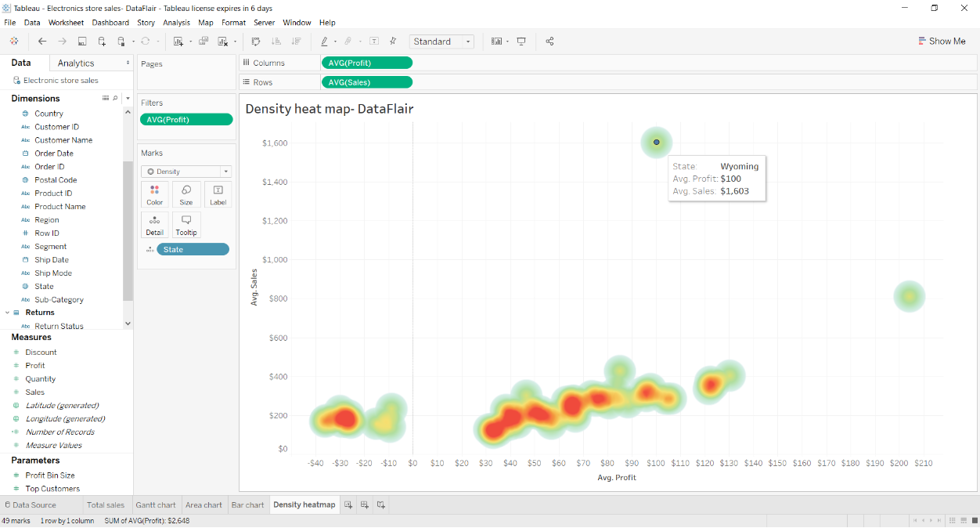Switch to the Analytics pane tab
Image resolution: width=980 pixels, height=528 pixels.
click(76, 63)
